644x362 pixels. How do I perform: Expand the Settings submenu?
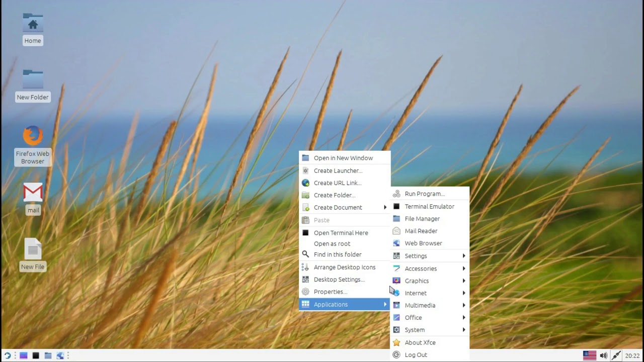coord(430,256)
